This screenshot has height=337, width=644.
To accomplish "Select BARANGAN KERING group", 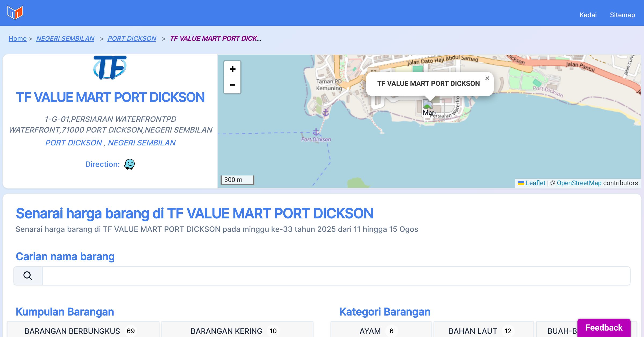I will (x=237, y=330).
